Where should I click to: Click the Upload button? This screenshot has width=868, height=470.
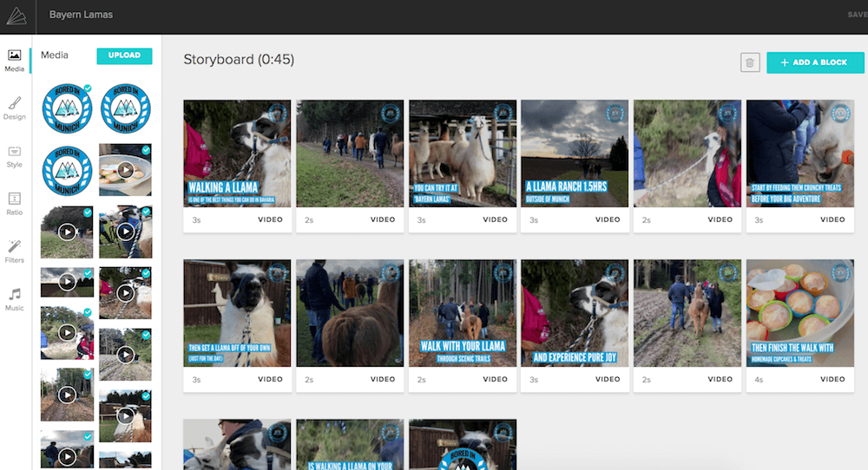[124, 55]
